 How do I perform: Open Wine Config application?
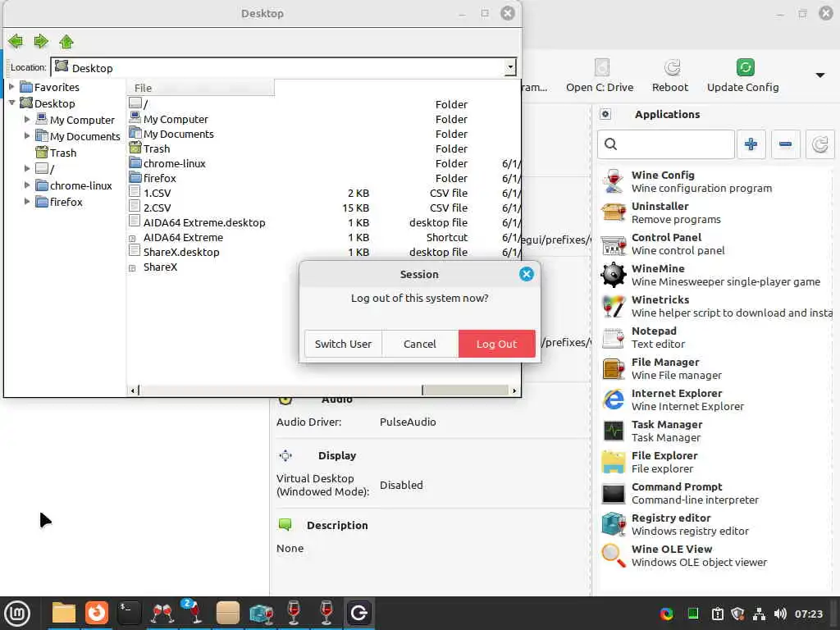coord(715,181)
